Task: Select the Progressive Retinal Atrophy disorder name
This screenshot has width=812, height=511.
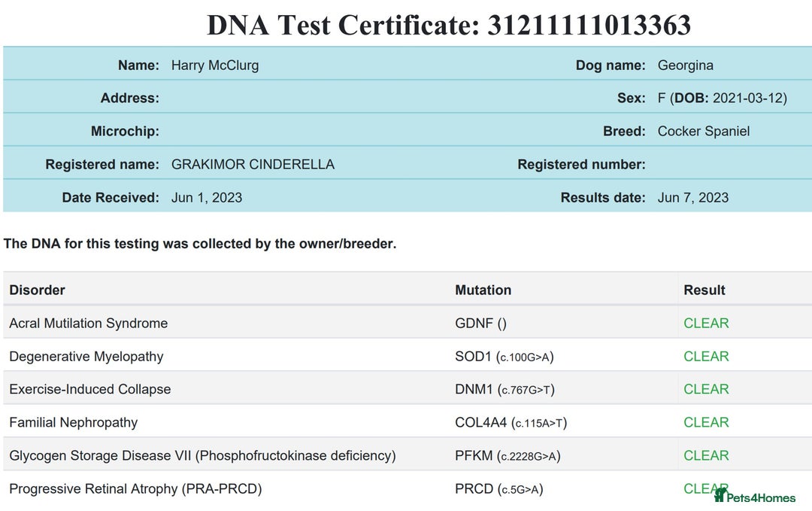Action: [135, 489]
